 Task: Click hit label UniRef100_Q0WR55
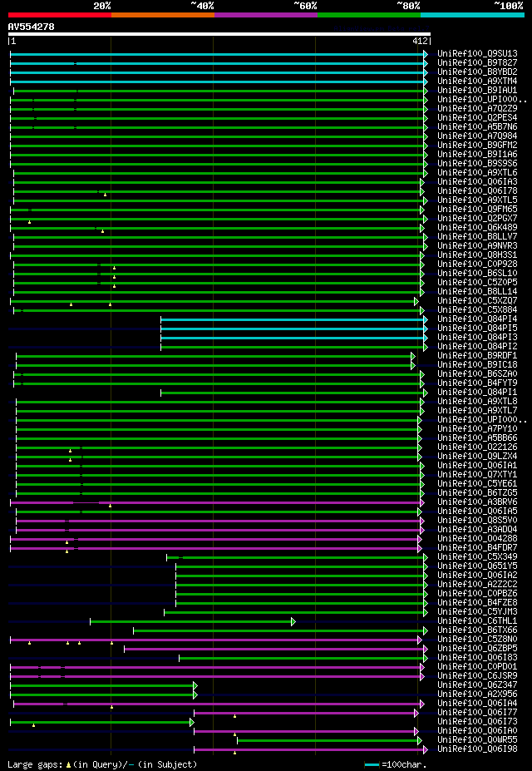[x=477, y=739]
